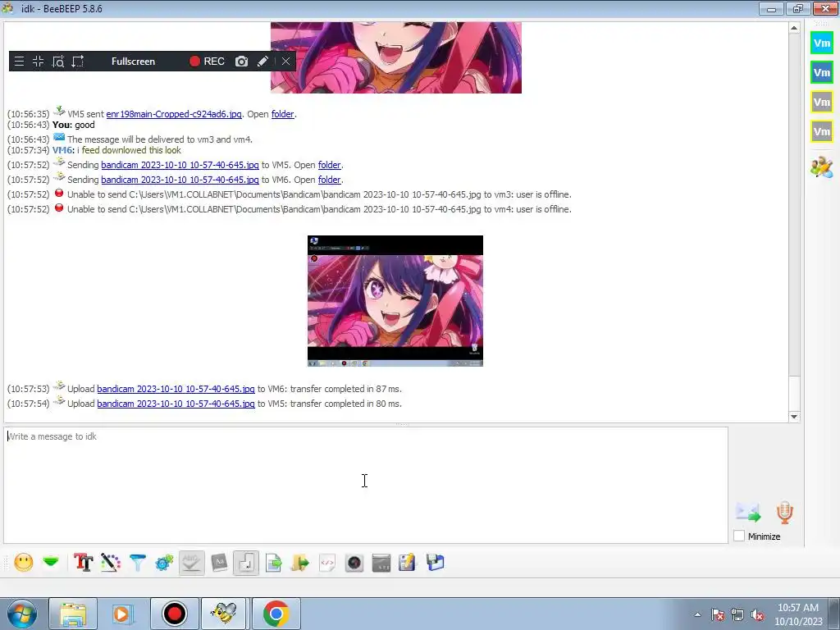Click Bandicam resize-rectangle selection icon
840x630 pixels.
point(78,61)
